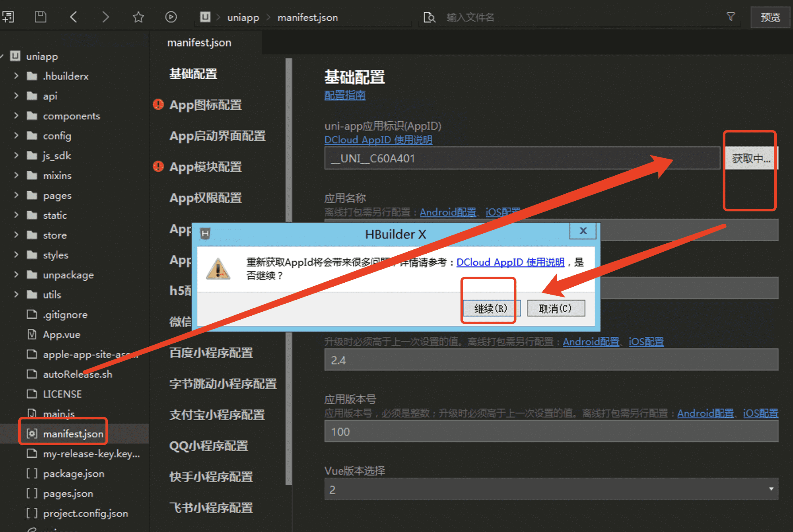Expand the components folder
This screenshot has height=532, width=793.
[16, 115]
